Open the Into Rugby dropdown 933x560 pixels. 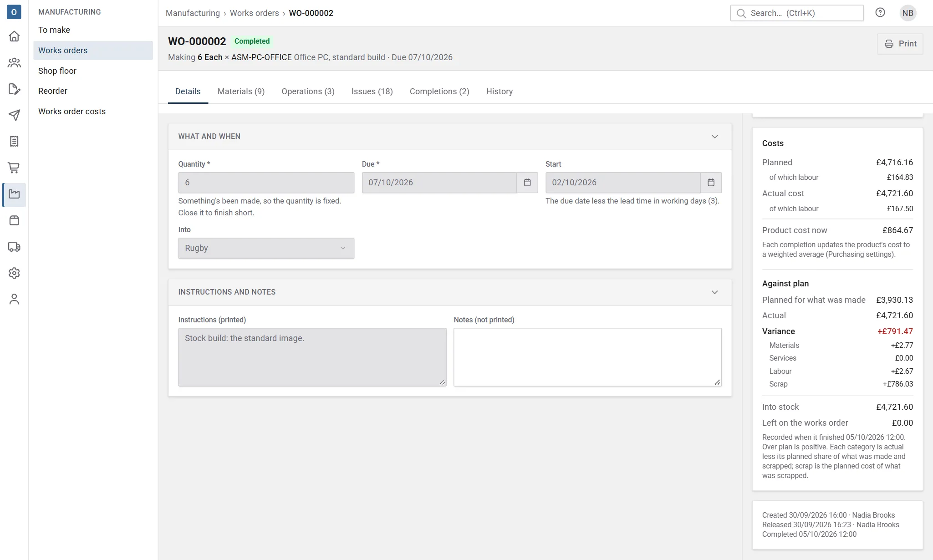click(x=266, y=248)
